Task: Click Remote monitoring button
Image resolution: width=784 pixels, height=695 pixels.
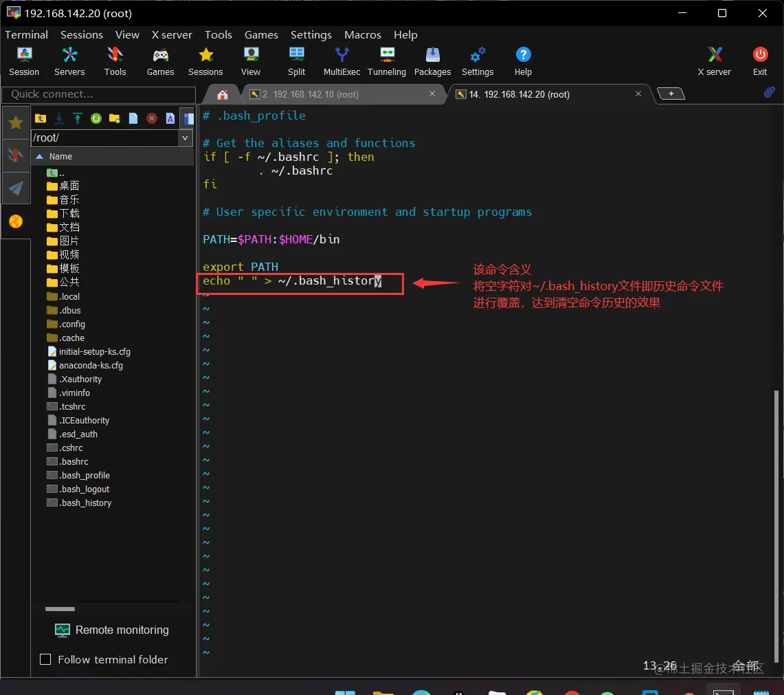Action: 112,630
